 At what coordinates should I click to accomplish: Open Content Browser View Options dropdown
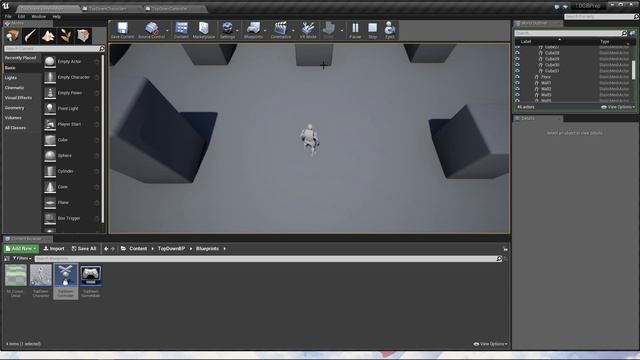490,344
